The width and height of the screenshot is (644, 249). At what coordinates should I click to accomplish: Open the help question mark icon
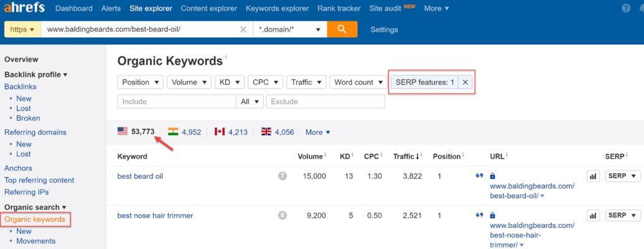(x=626, y=8)
